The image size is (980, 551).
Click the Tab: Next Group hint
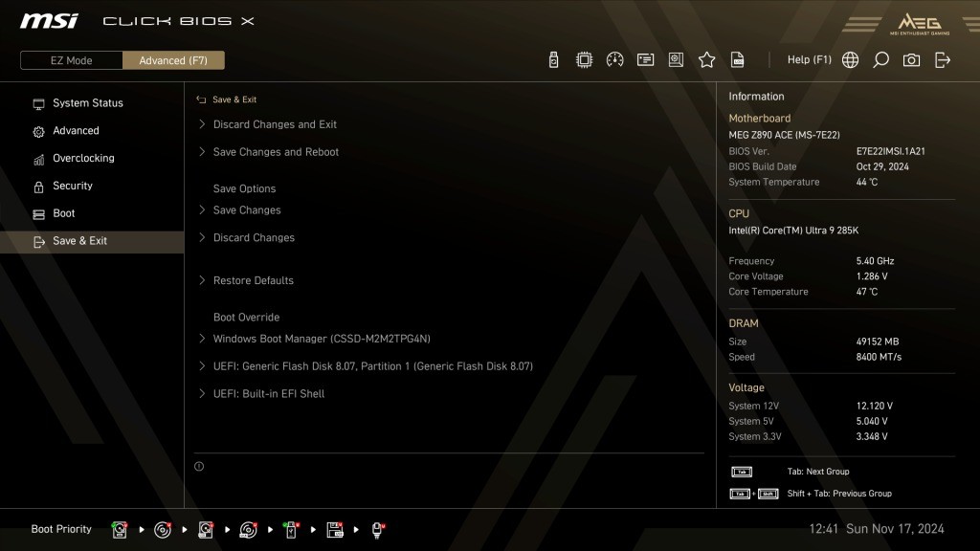[x=817, y=472]
